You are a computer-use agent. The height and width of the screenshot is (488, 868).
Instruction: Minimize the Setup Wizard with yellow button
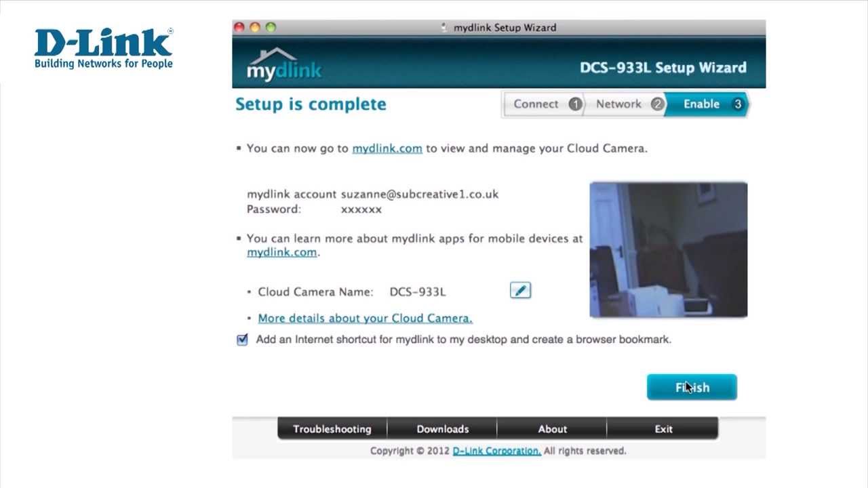tap(255, 27)
